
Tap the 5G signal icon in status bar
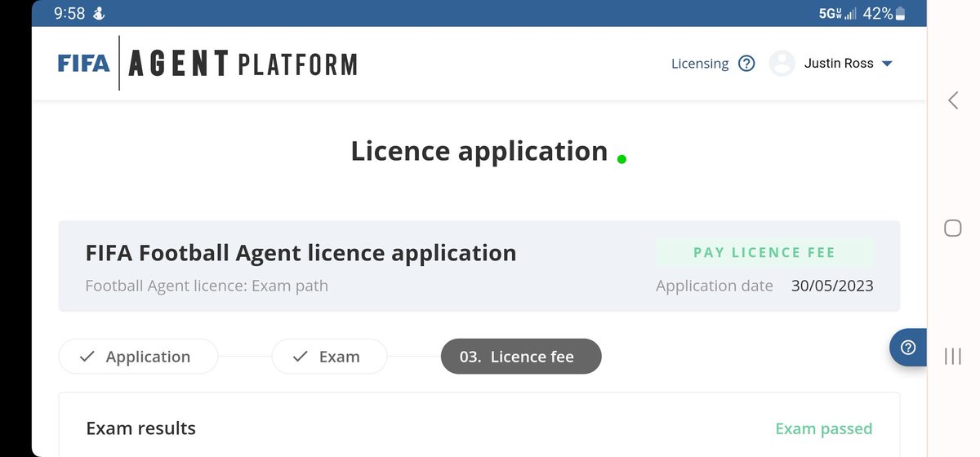[836, 13]
